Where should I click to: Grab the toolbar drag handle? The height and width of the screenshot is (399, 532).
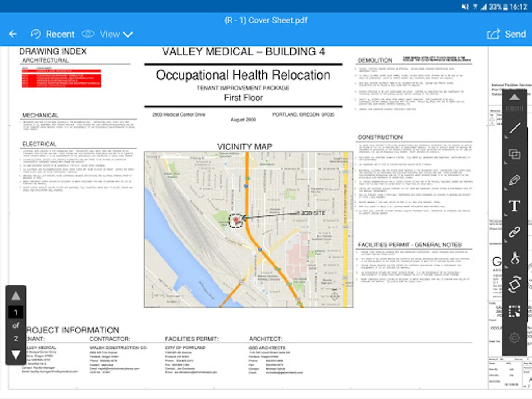(x=514, y=109)
